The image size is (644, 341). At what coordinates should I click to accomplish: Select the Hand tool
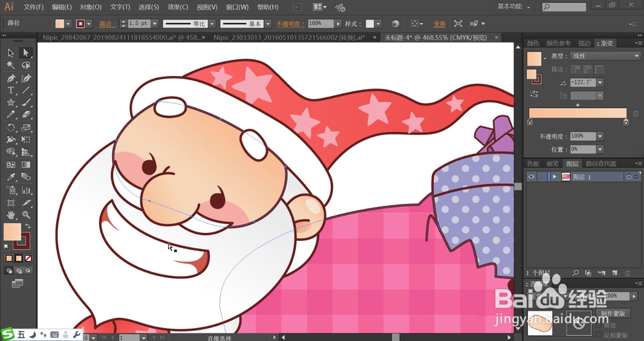(11, 215)
